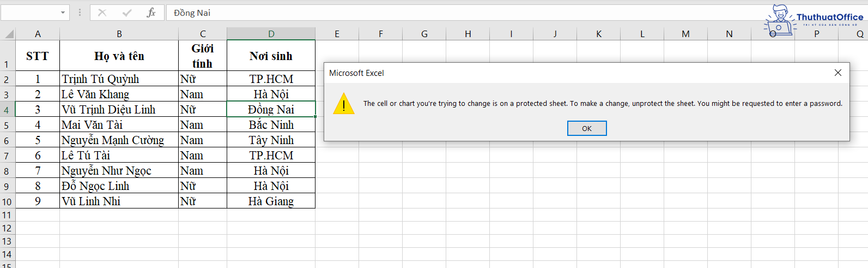Select gender cell in Vũ Linh Nhi row

click(203, 201)
